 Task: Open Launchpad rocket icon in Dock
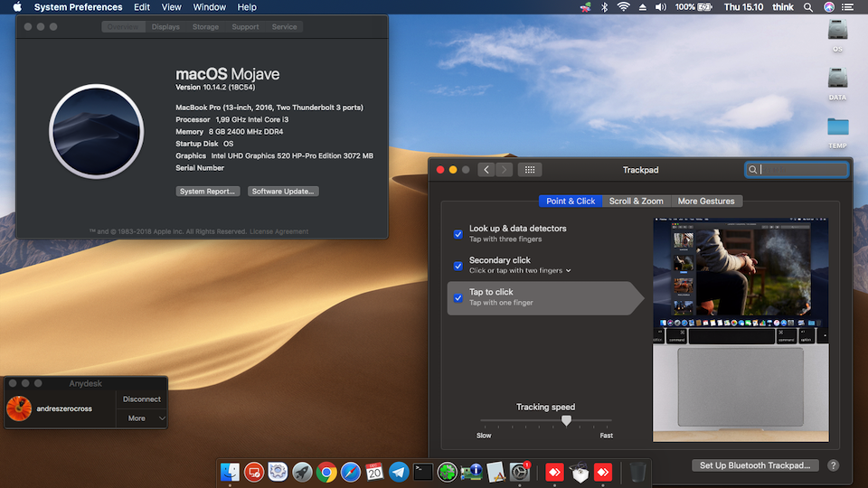click(302, 472)
